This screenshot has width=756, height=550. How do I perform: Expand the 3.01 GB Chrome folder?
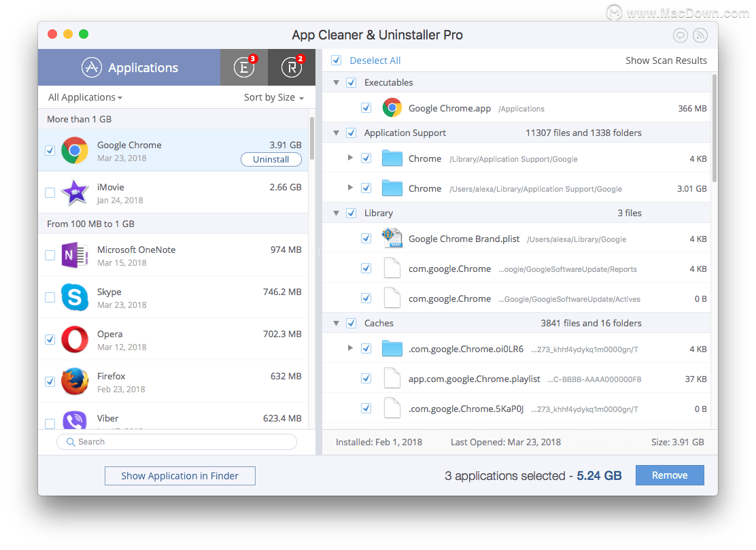coord(351,188)
